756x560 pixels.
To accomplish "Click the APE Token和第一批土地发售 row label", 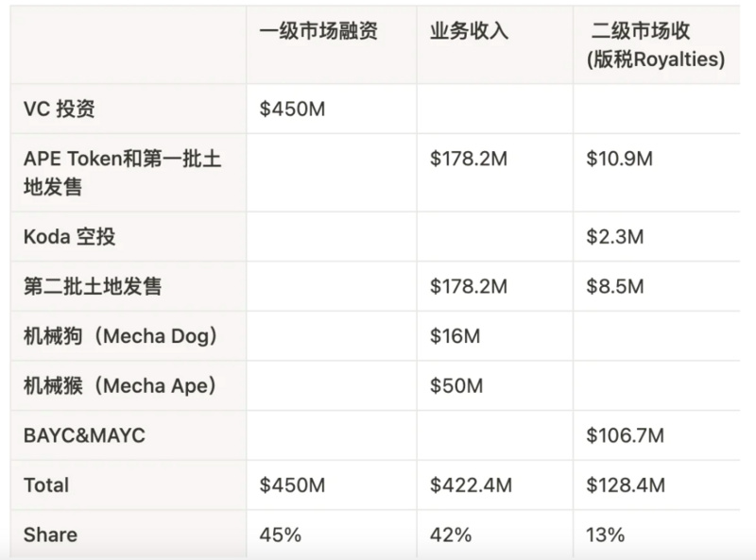I will [122, 173].
